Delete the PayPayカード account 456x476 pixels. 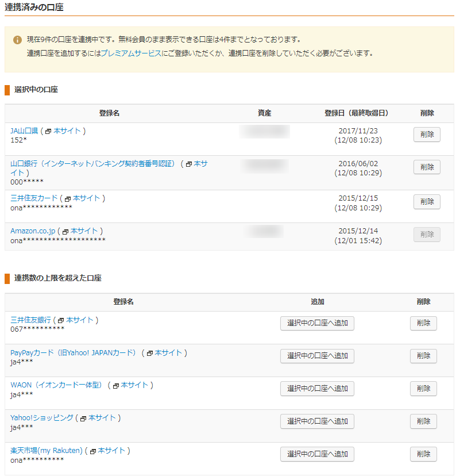[423, 356]
